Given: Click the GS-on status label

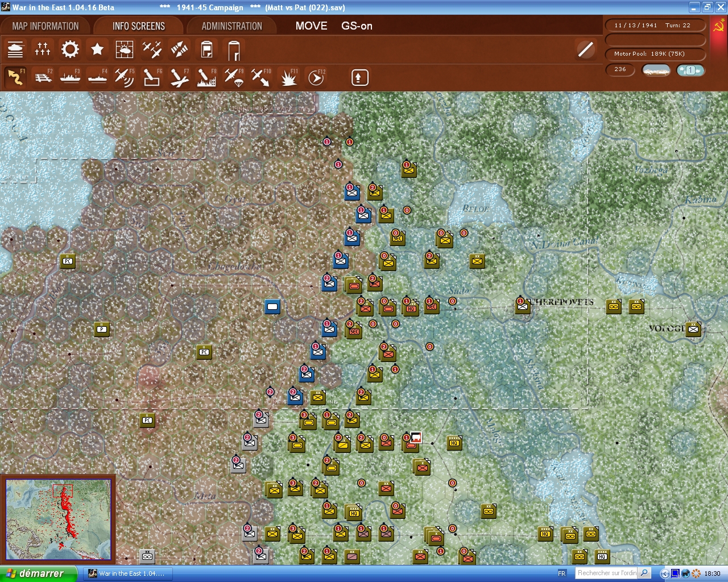Looking at the screenshot, I should (x=357, y=26).
